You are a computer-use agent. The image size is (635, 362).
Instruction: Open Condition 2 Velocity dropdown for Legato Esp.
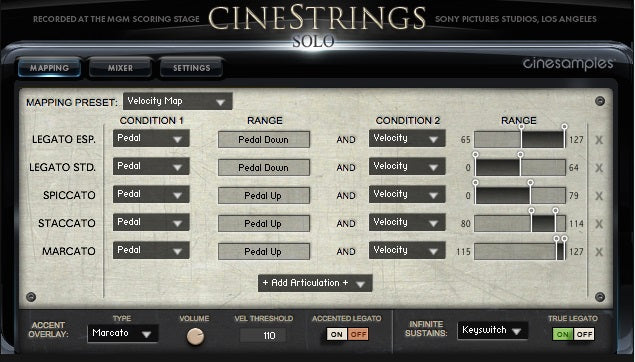coord(407,138)
